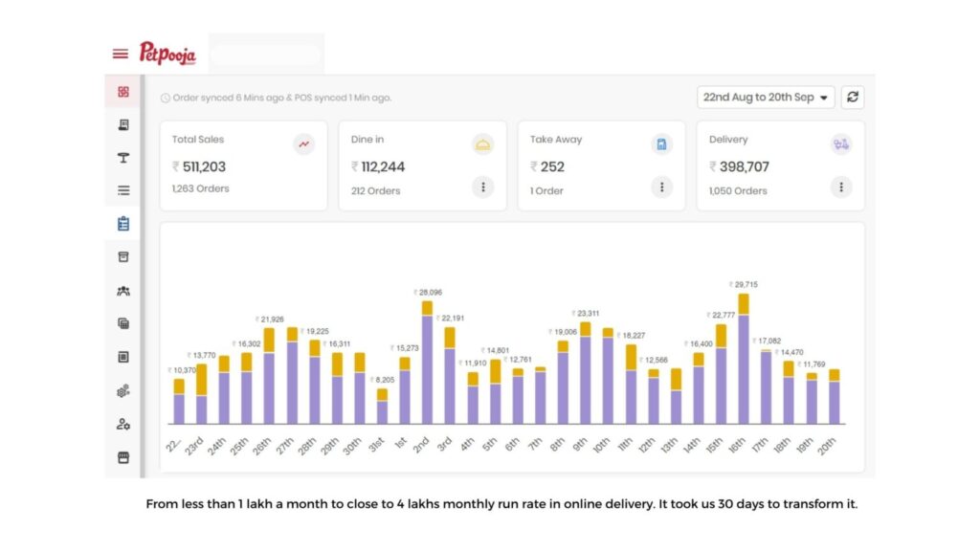Open the date range dropdown
The width and height of the screenshot is (980, 551).
tap(766, 98)
